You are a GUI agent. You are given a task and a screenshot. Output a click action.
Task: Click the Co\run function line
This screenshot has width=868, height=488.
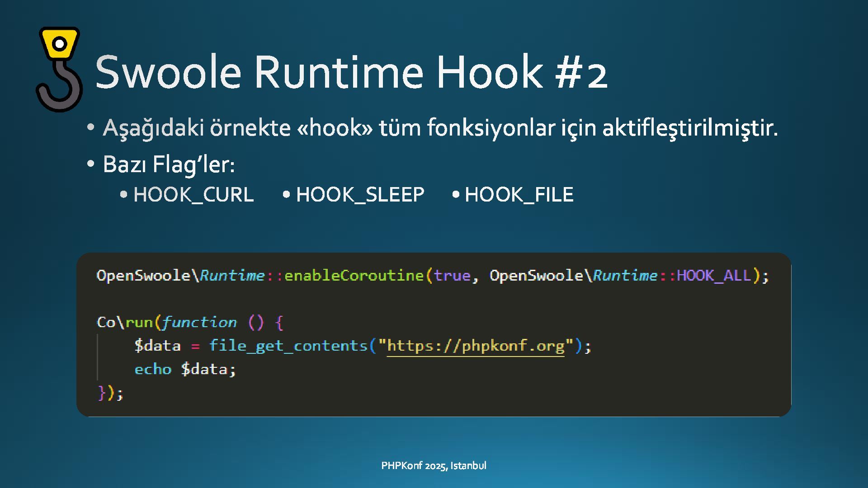coord(190,323)
